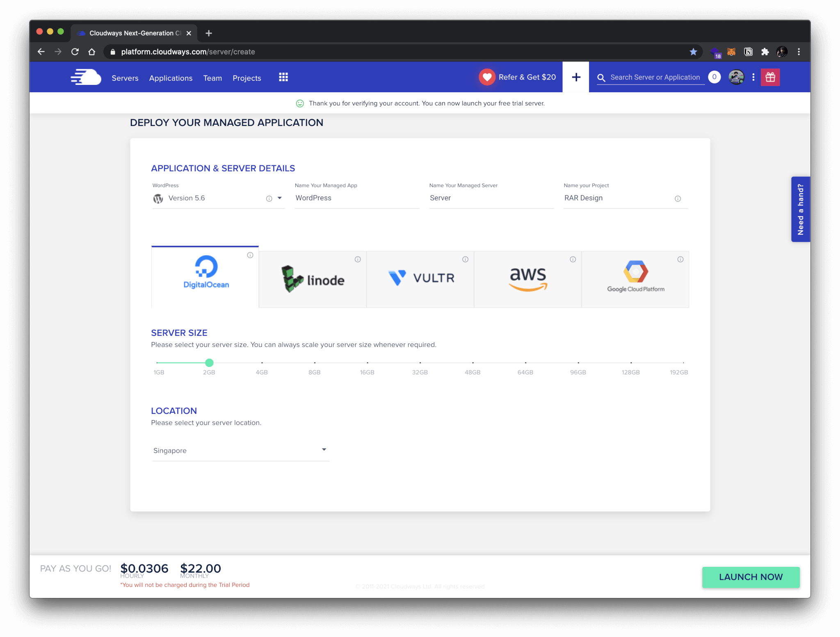Open the gift box icon

pyautogui.click(x=770, y=77)
